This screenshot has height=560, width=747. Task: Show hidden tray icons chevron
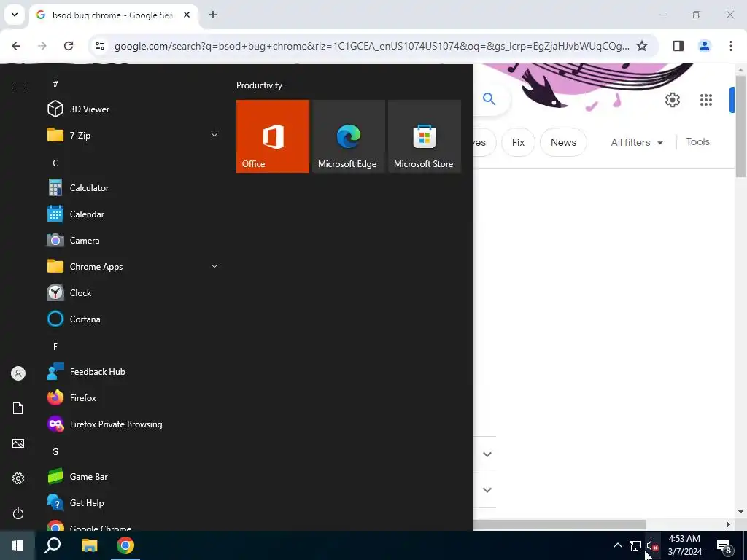[617, 546]
